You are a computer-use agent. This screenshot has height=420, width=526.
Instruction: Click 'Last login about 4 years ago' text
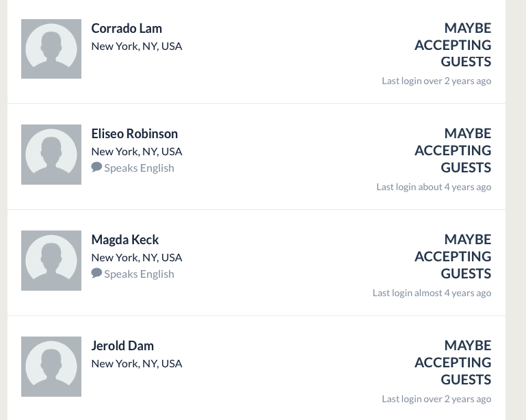coord(434,187)
